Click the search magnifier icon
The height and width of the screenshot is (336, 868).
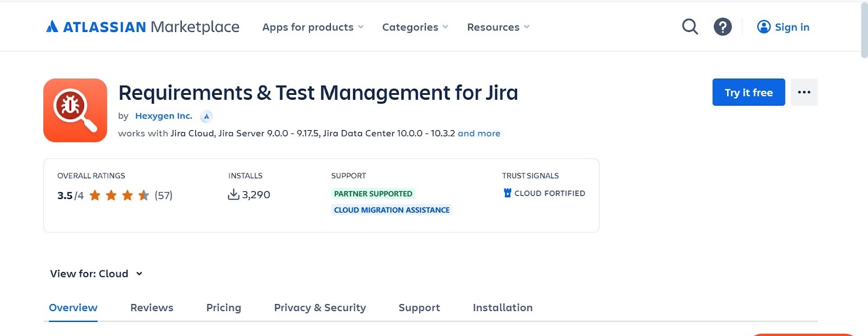click(x=690, y=27)
